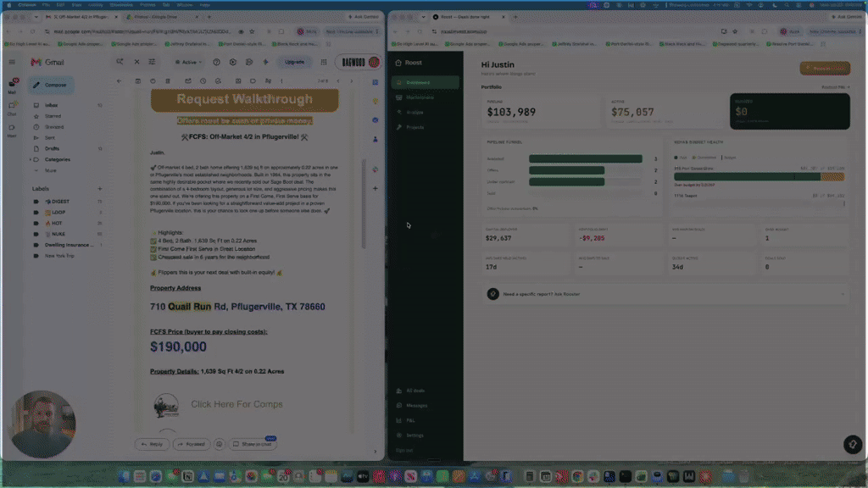Clear the Gmail search with X icon
This screenshot has width=868, height=488.
(x=136, y=62)
